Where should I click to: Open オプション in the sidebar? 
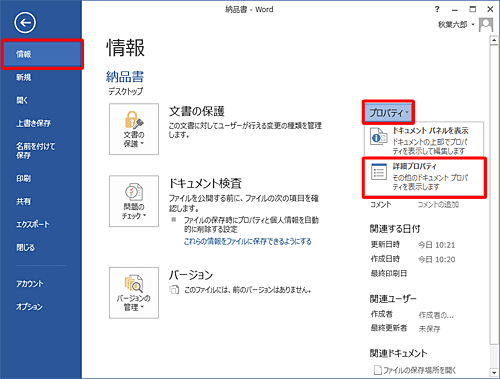[x=30, y=307]
